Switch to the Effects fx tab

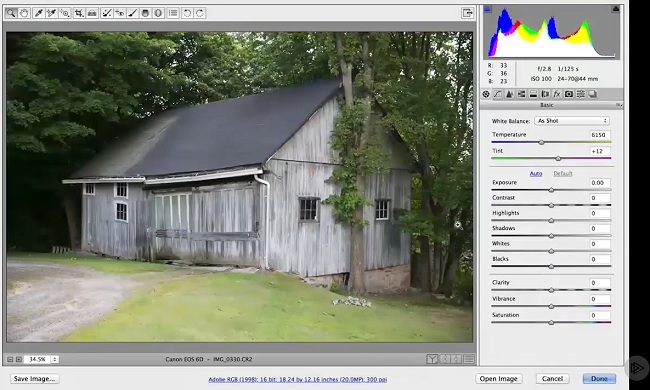[557, 94]
